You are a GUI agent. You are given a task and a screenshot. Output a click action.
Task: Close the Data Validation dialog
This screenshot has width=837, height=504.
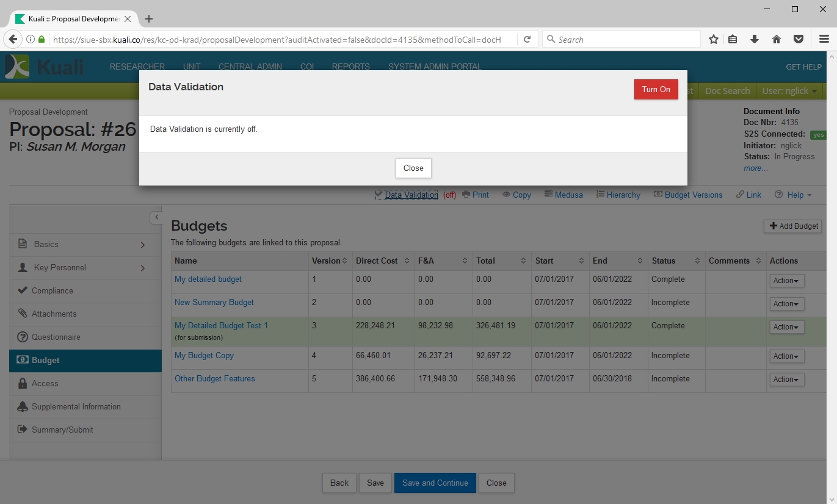[x=413, y=168]
